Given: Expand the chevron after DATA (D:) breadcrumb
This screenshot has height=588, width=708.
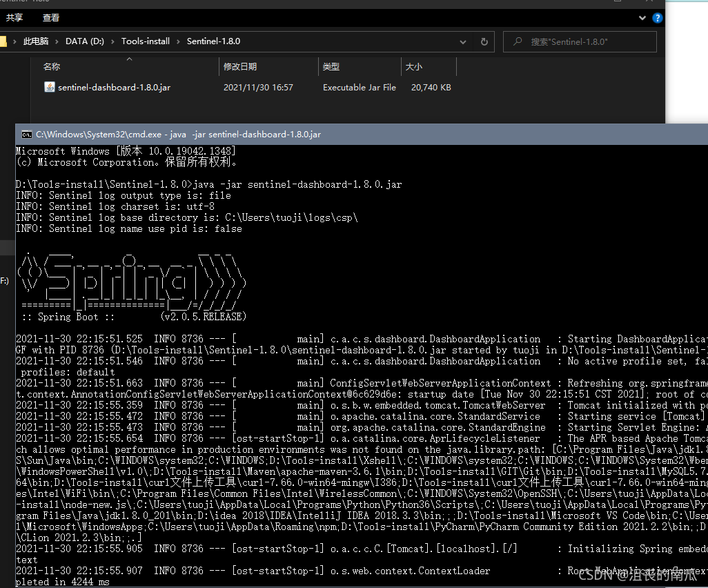Looking at the screenshot, I should tap(112, 41).
